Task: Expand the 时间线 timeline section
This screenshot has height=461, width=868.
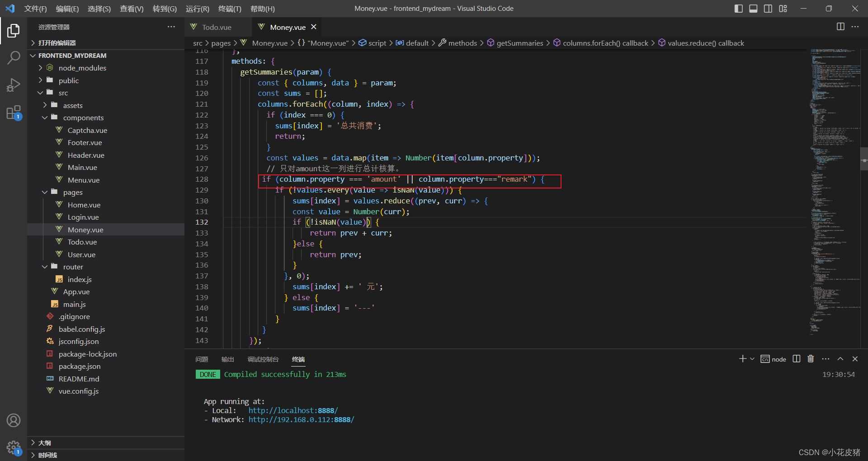Action: click(106, 455)
